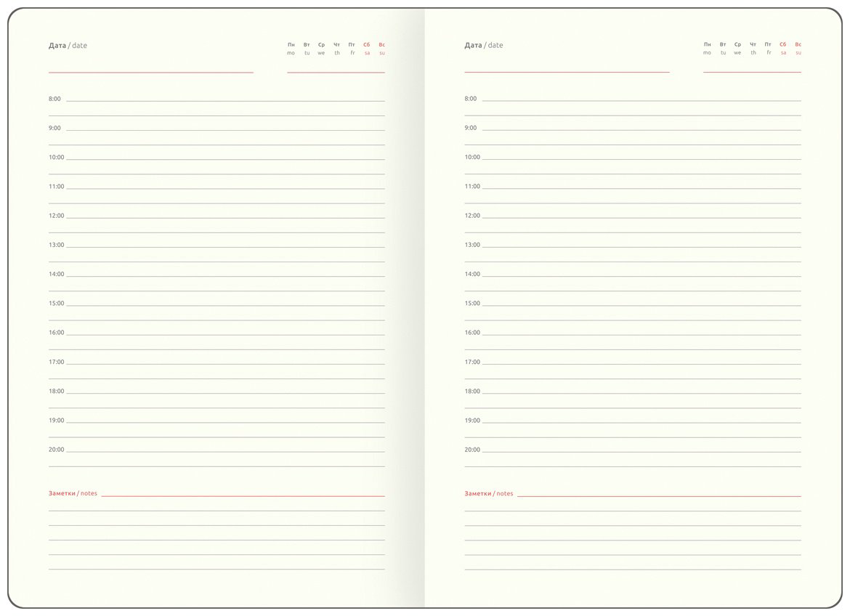Image resolution: width=850 pixels, height=616 pixels.
Task: Pick the "19:00" time label on the left page
Action: tap(57, 421)
